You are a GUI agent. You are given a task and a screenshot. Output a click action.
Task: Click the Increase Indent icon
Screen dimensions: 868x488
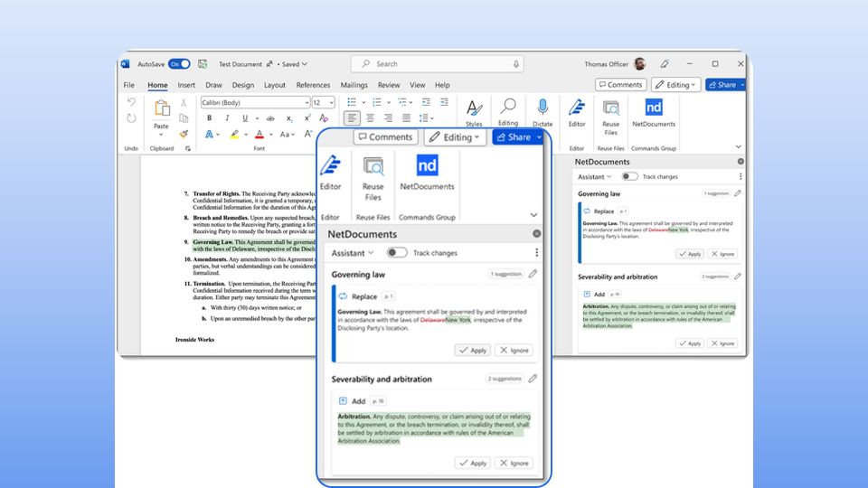444,102
